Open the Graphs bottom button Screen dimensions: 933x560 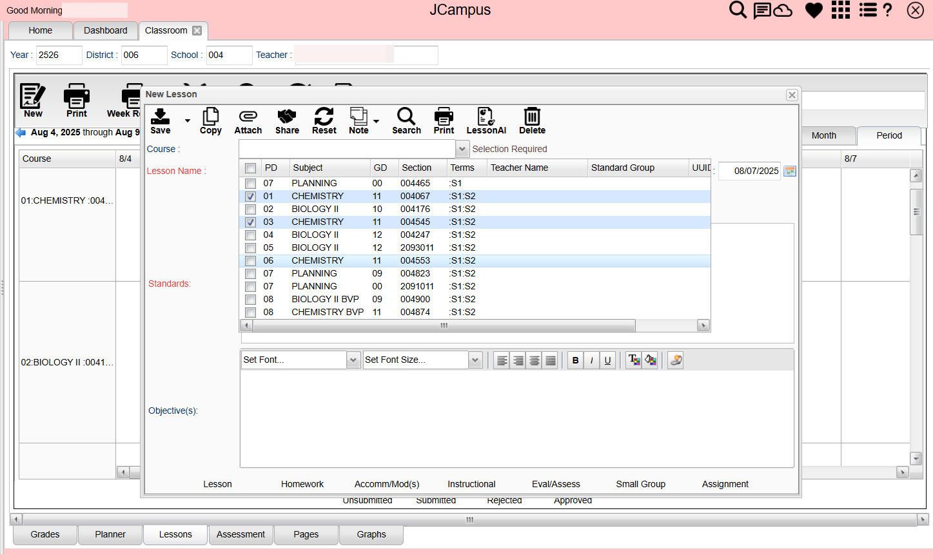coord(371,534)
